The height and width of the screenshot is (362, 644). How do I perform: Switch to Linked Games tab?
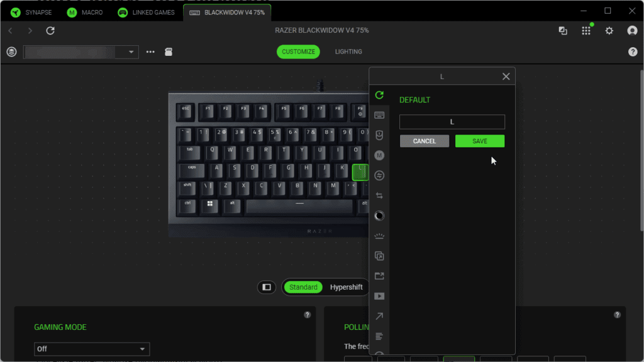pyautogui.click(x=146, y=13)
